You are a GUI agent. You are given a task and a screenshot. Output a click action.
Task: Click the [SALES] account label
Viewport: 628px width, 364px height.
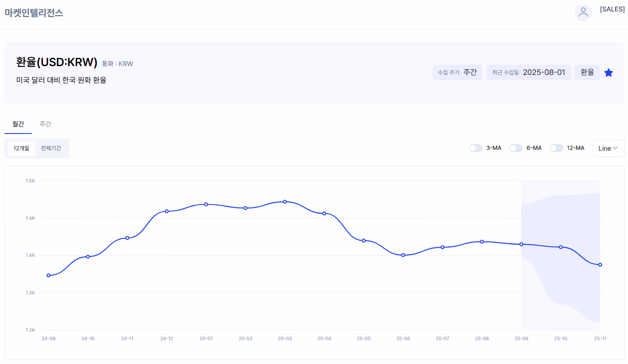[x=612, y=9]
